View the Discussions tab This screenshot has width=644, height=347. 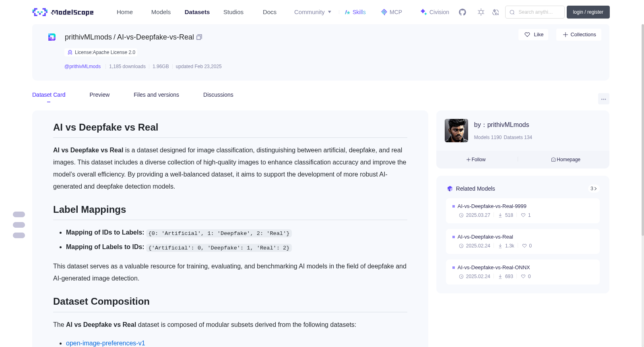218,95
